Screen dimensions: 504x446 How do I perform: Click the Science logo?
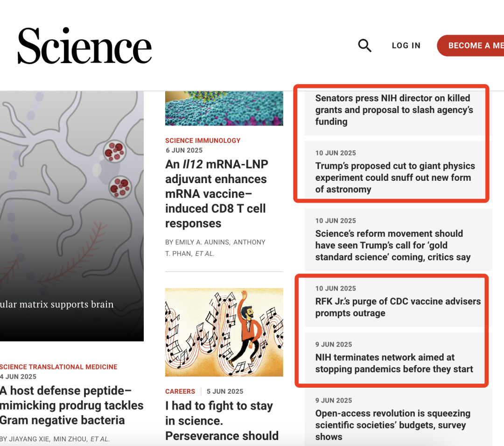[x=85, y=46]
